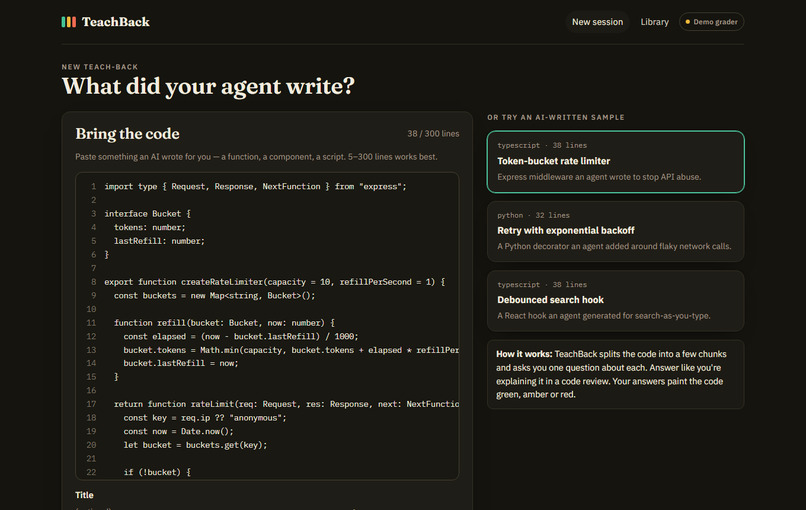Image resolution: width=806 pixels, height=510 pixels.
Task: Click the 'let bucket = buckets.get(key);' line
Action: tap(195, 445)
